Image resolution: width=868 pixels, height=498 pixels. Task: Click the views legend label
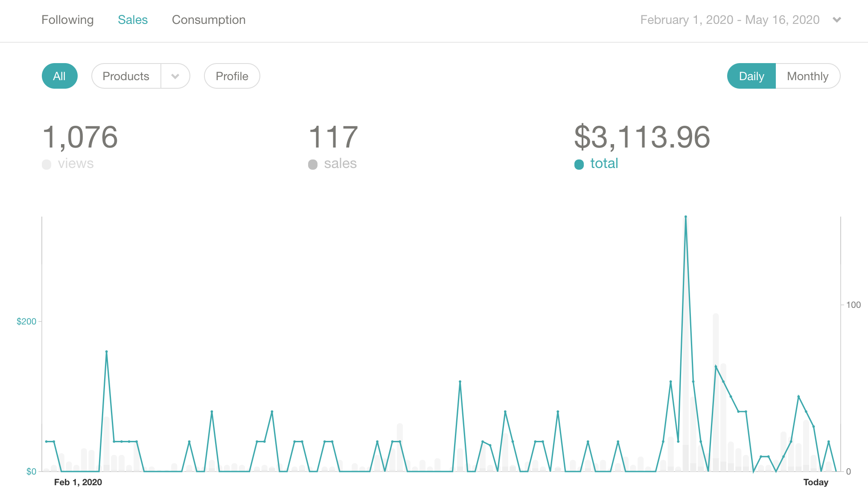pos(76,164)
